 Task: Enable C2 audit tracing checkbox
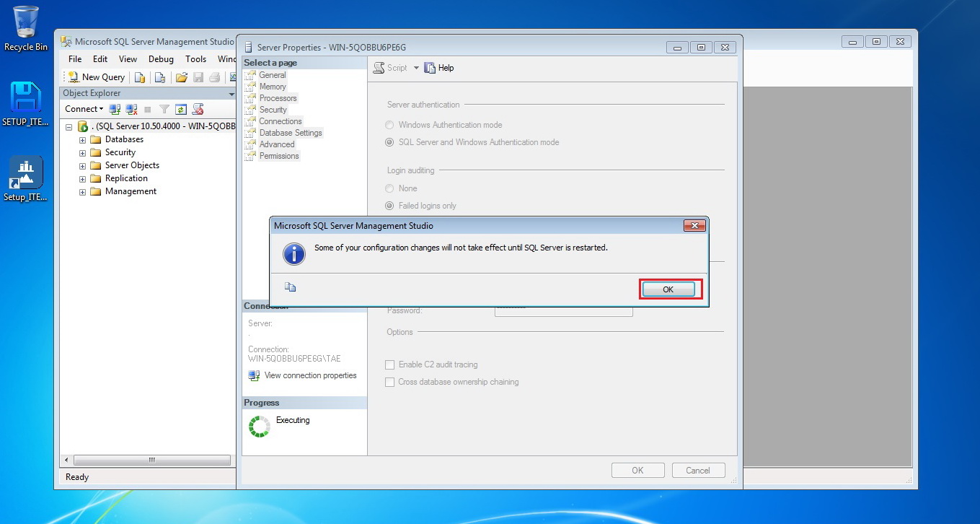click(x=390, y=364)
